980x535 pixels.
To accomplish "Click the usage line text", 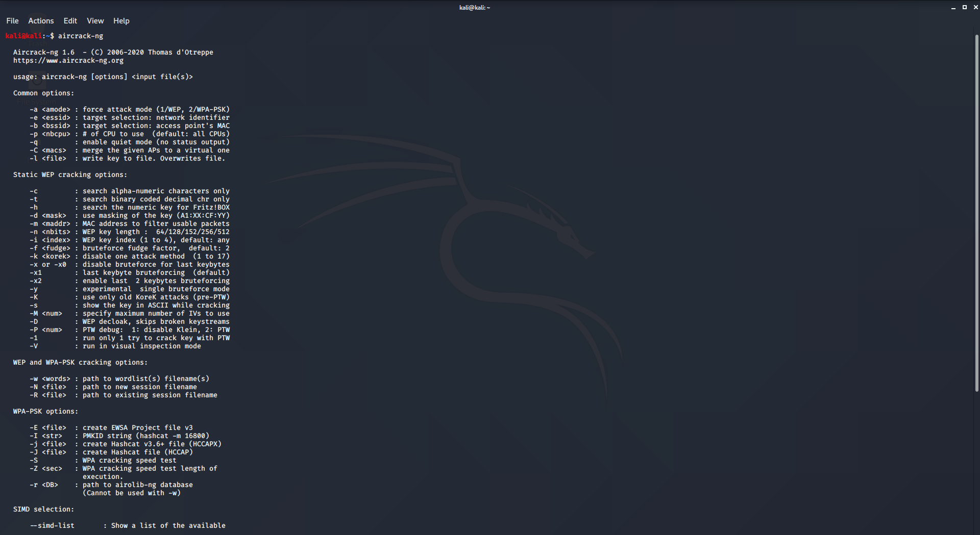I will (x=103, y=77).
